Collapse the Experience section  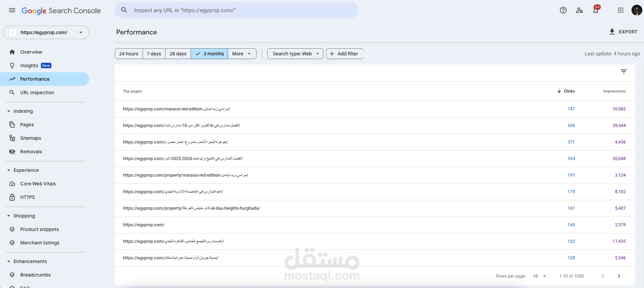[9, 170]
